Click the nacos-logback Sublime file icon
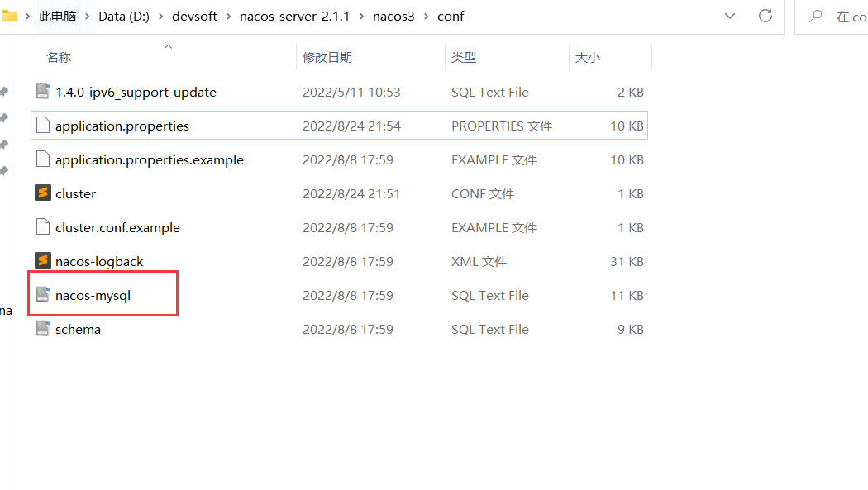The width and height of the screenshot is (868, 490). [43, 260]
